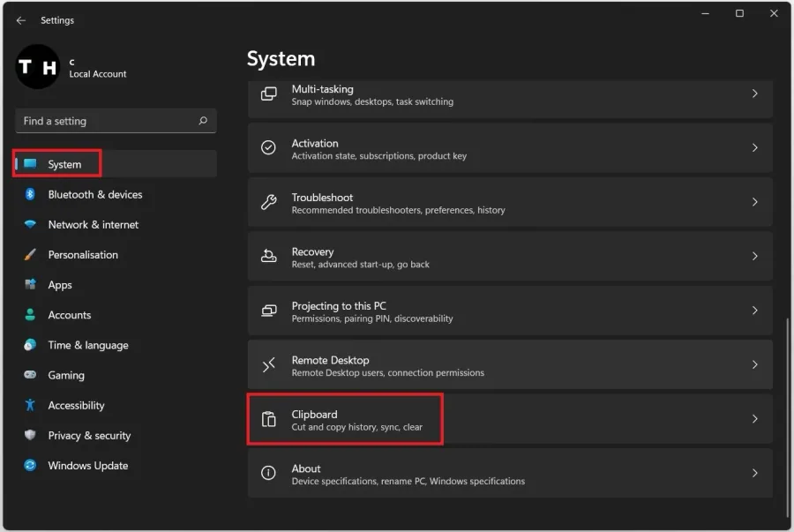Click the Apps icon in sidebar

(30, 284)
